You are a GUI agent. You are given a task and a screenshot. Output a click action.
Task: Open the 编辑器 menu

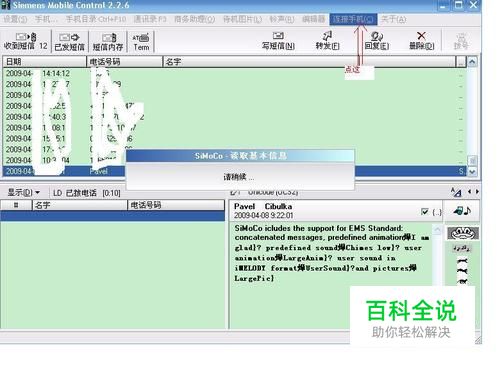(313, 19)
